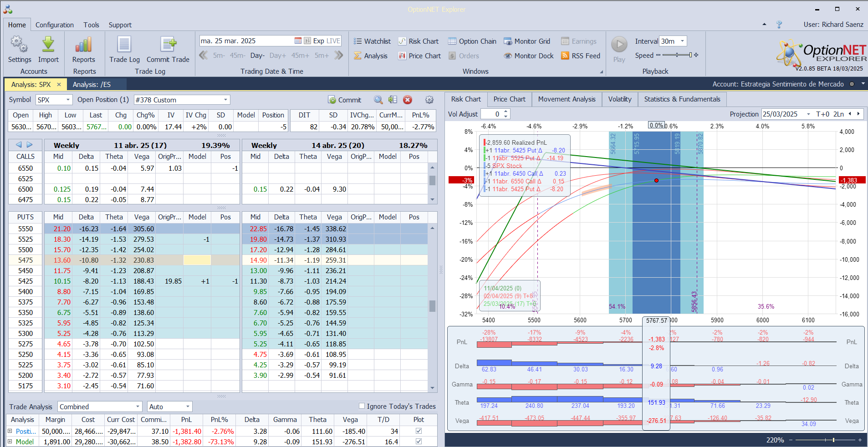868x447 pixels.
Task: Open the Configuration ribbon tab
Action: (55, 25)
